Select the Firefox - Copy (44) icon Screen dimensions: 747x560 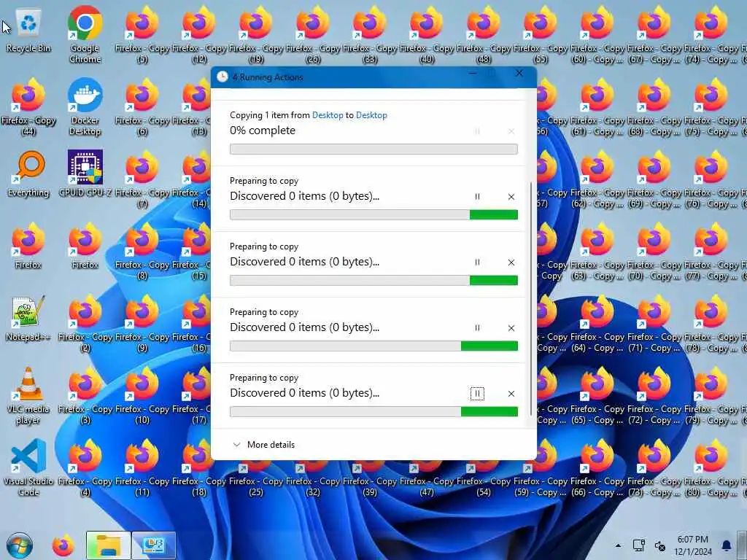click(x=28, y=106)
